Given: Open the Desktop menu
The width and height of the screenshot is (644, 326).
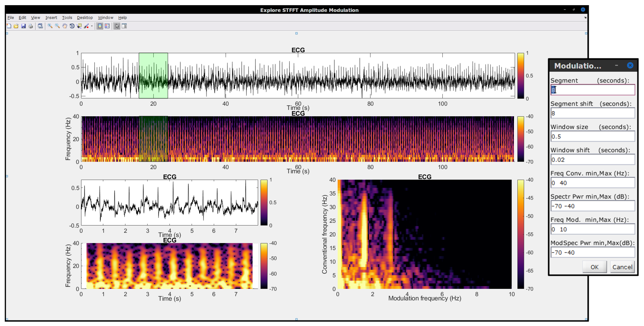Looking at the screenshot, I should [x=85, y=17].
